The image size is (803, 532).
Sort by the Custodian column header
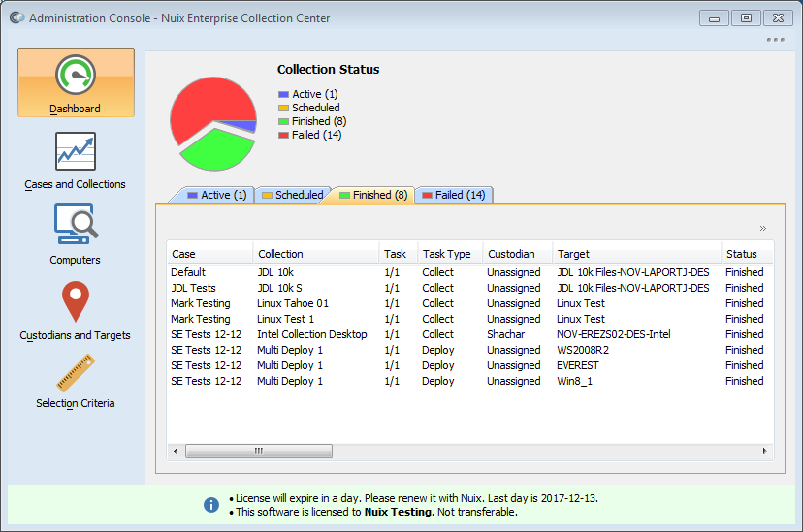tap(518, 254)
